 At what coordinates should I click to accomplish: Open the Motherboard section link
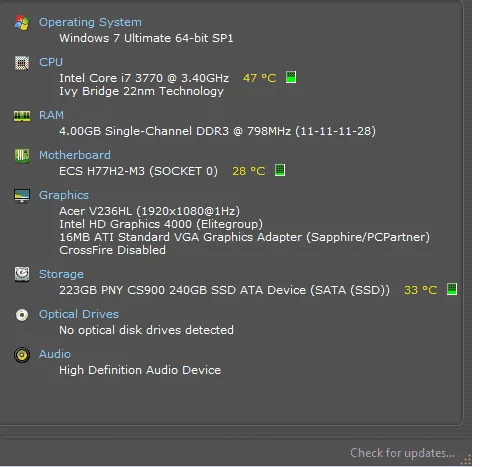pos(75,155)
